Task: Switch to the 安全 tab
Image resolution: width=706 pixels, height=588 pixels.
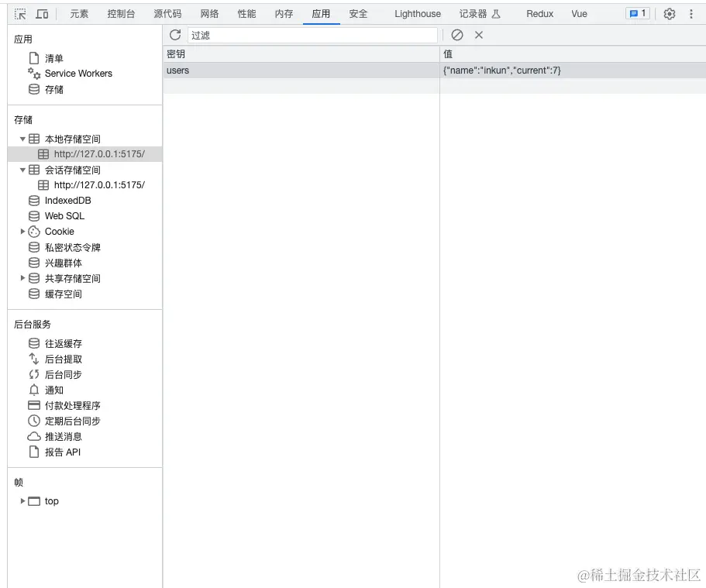Action: 358,14
